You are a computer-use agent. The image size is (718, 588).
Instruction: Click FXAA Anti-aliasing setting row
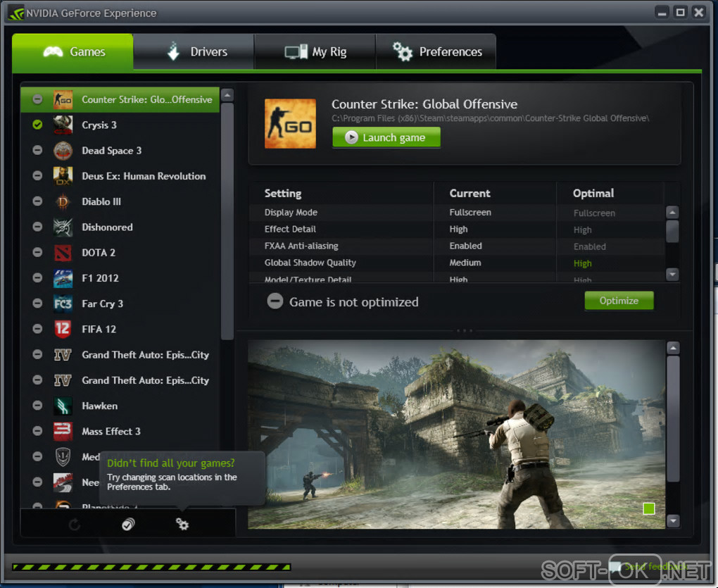[x=457, y=246]
